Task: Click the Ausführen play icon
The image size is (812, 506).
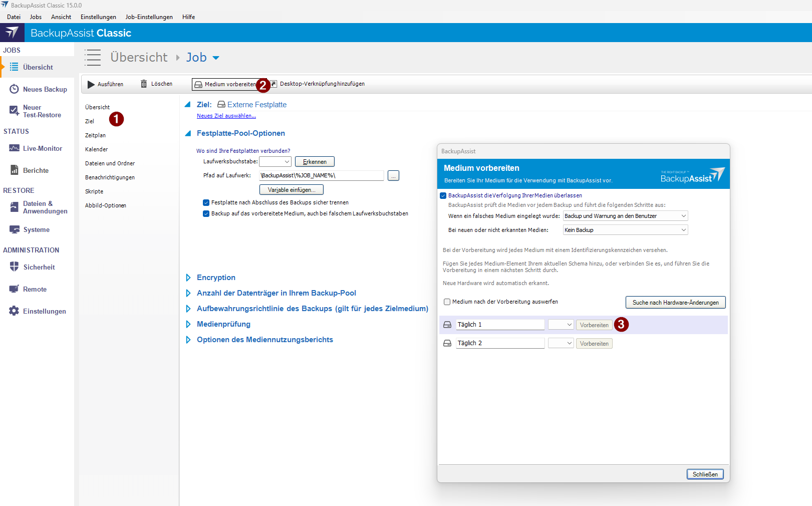Action: 91,84
